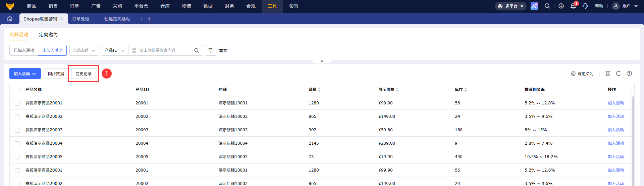
Task: Check the first 赛狐演示商品20002 row
Action: (x=17, y=117)
